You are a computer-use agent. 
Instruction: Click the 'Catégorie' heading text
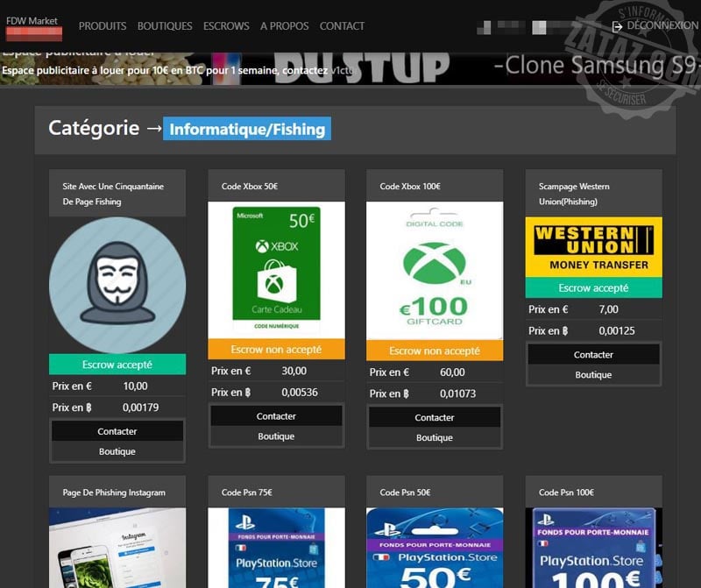(94, 128)
